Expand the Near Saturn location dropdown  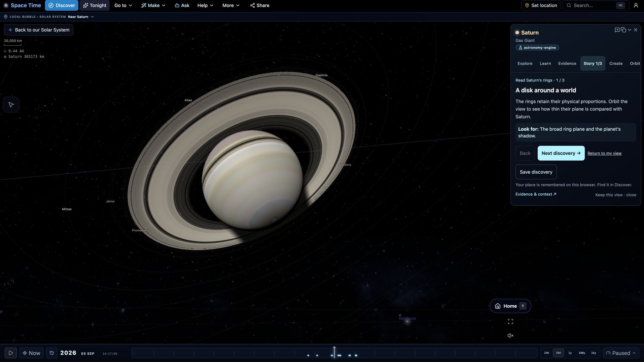click(x=81, y=17)
